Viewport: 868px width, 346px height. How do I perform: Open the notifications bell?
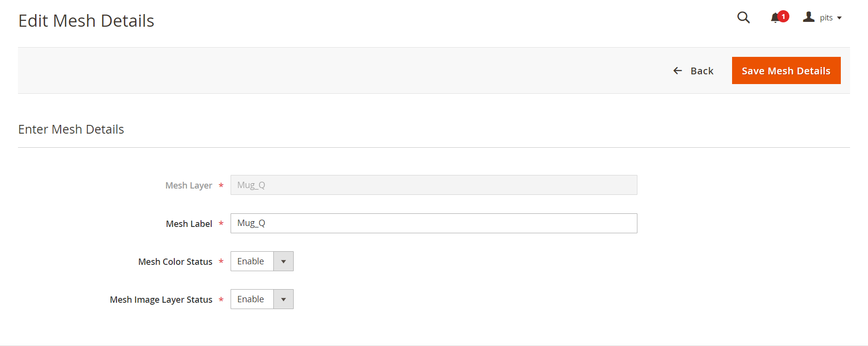(x=775, y=18)
